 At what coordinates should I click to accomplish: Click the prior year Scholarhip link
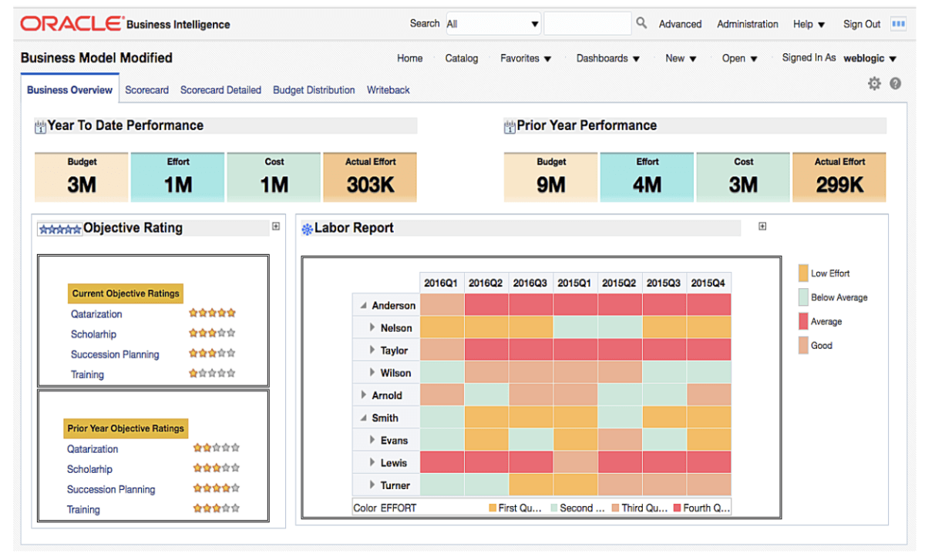coord(89,469)
